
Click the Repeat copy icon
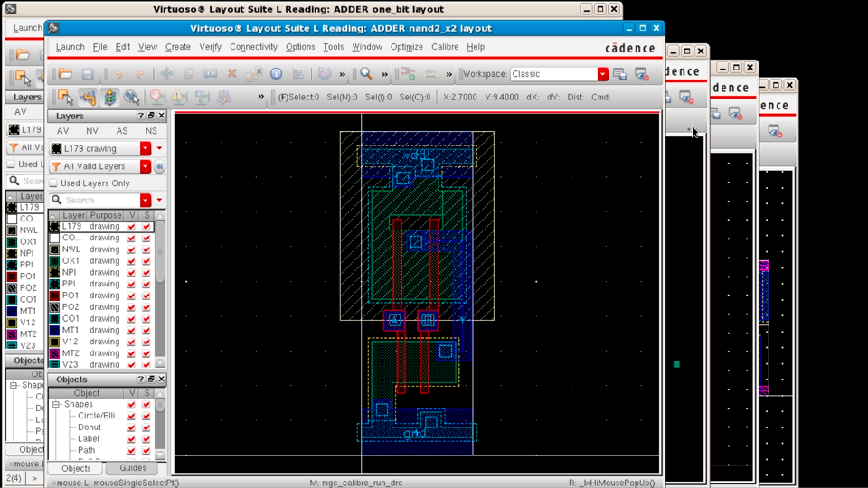pos(254,73)
